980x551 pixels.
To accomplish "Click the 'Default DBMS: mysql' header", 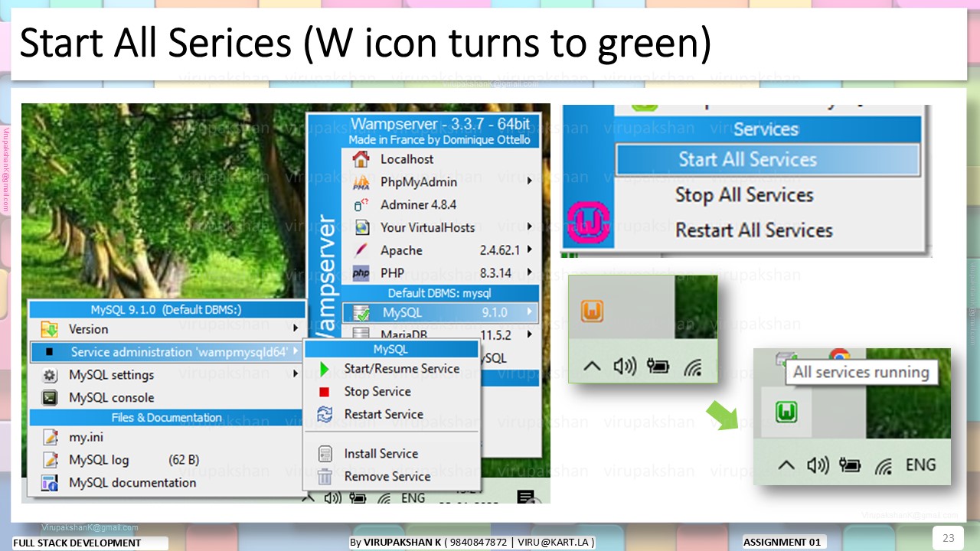I will [x=439, y=293].
